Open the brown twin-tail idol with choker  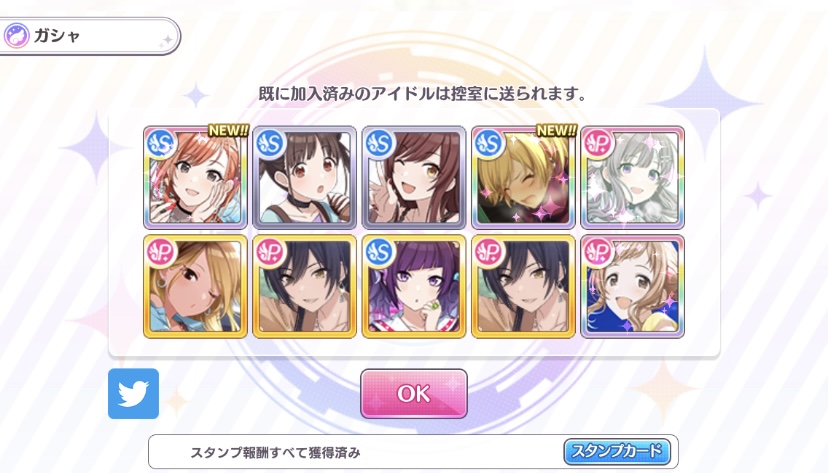click(x=305, y=177)
